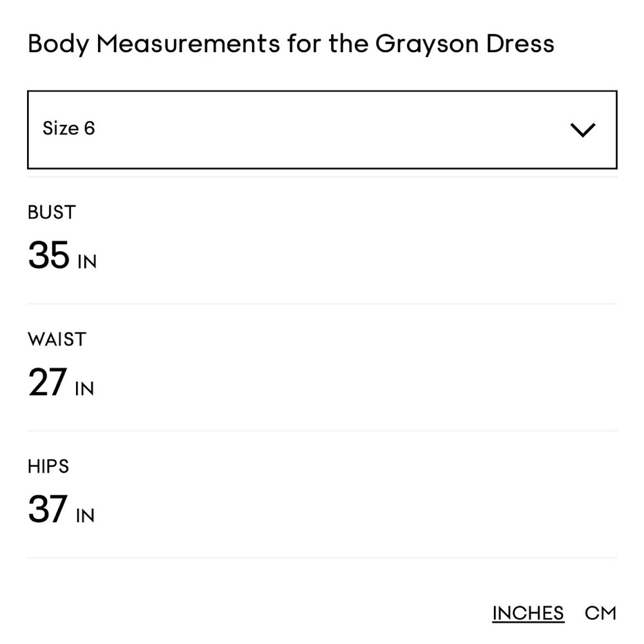Click the BUST label
Screen dimensions: 644x644
(x=52, y=213)
